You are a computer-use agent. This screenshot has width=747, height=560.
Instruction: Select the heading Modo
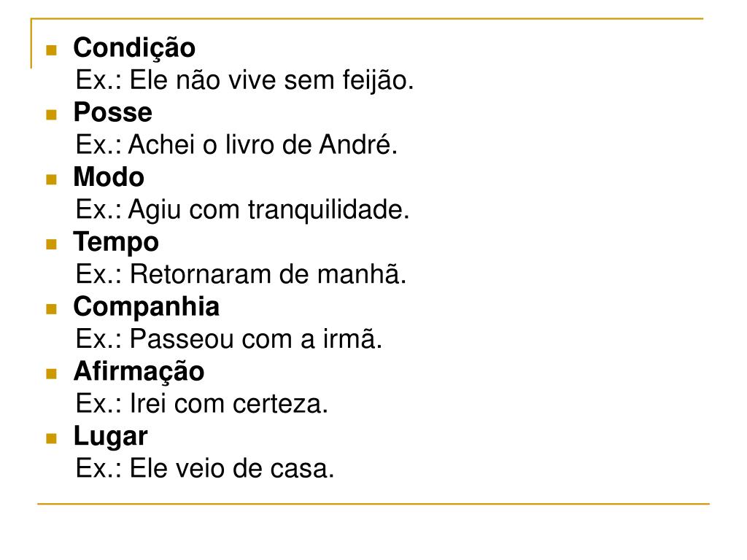[x=109, y=177]
